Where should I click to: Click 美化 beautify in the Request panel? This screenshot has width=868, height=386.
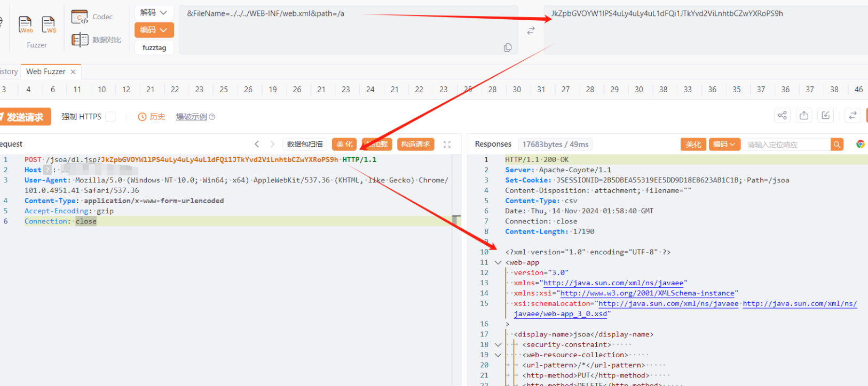pyautogui.click(x=344, y=144)
